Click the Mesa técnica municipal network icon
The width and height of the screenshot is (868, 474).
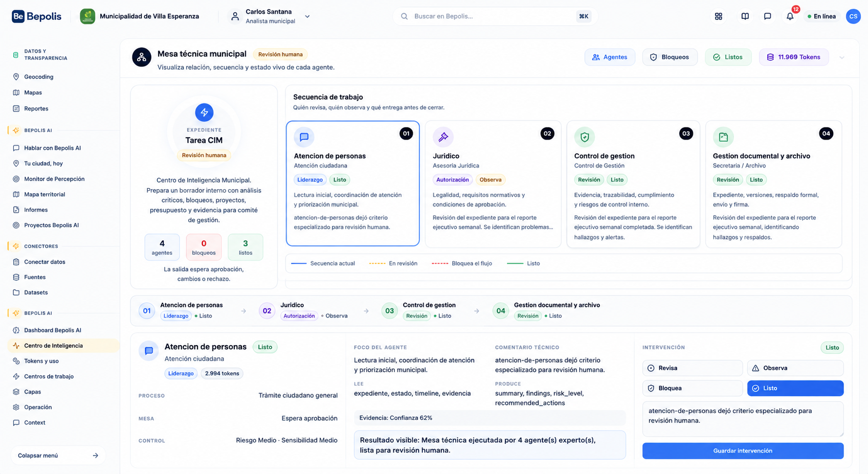click(142, 57)
